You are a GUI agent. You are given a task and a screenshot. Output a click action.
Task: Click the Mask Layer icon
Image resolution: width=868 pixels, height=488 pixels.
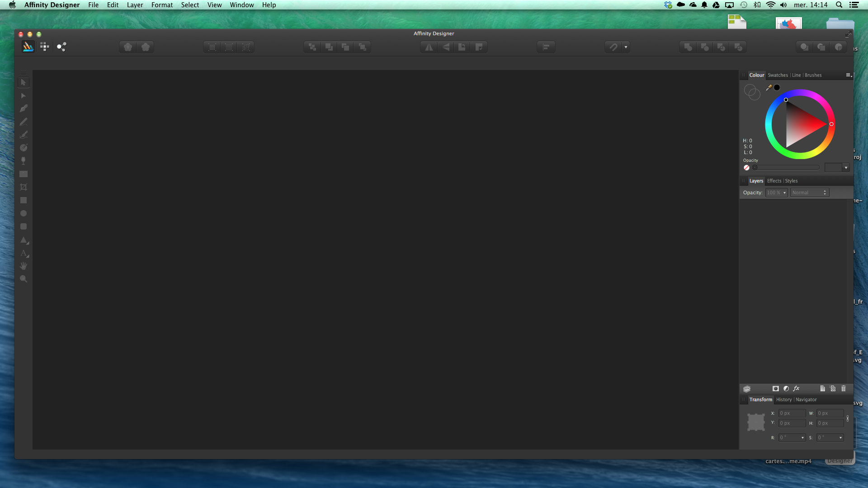tap(776, 389)
